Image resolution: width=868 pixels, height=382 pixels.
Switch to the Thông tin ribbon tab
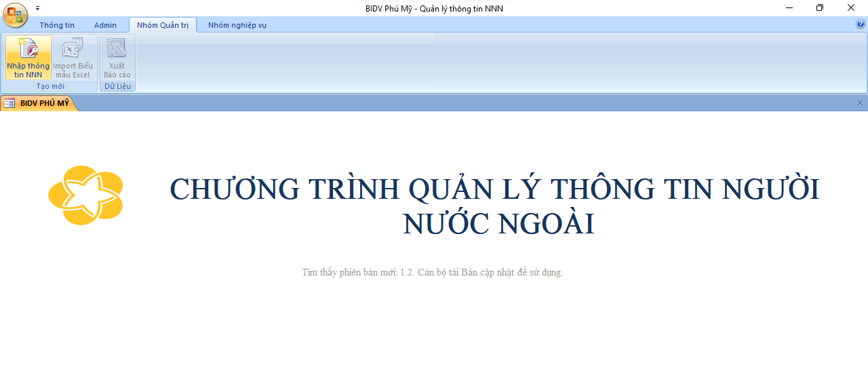[x=57, y=25]
